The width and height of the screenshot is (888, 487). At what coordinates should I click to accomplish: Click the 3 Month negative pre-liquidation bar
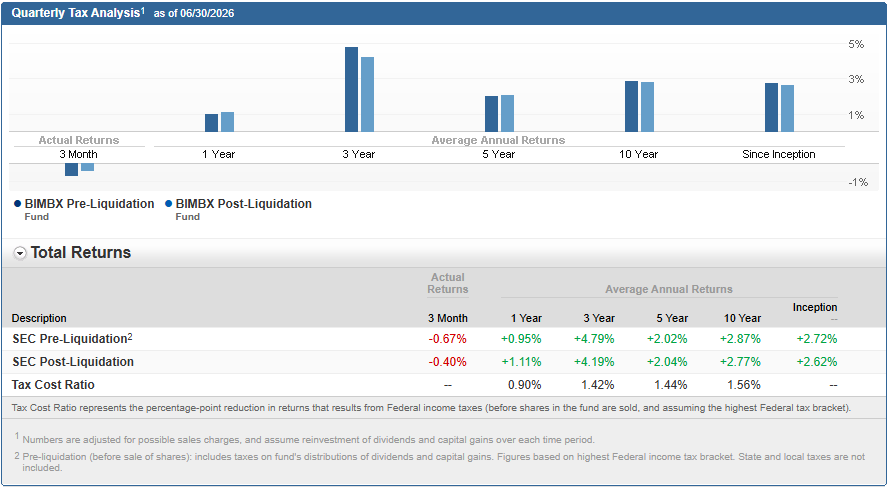click(x=71, y=170)
